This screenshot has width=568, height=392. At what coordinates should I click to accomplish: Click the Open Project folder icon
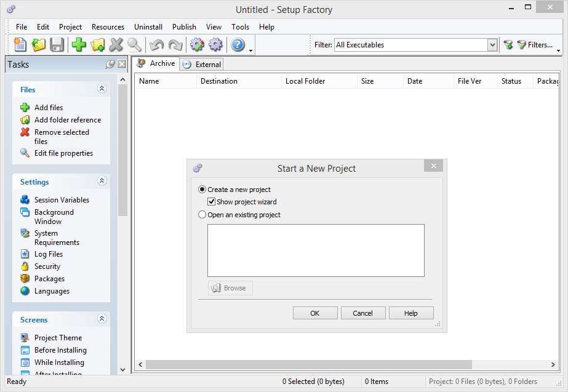tap(39, 44)
